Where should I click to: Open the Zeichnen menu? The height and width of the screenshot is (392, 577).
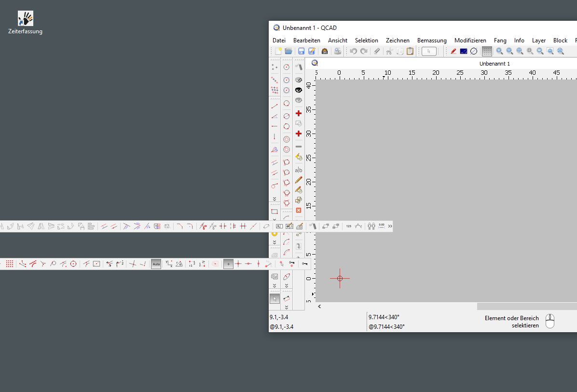(x=398, y=41)
